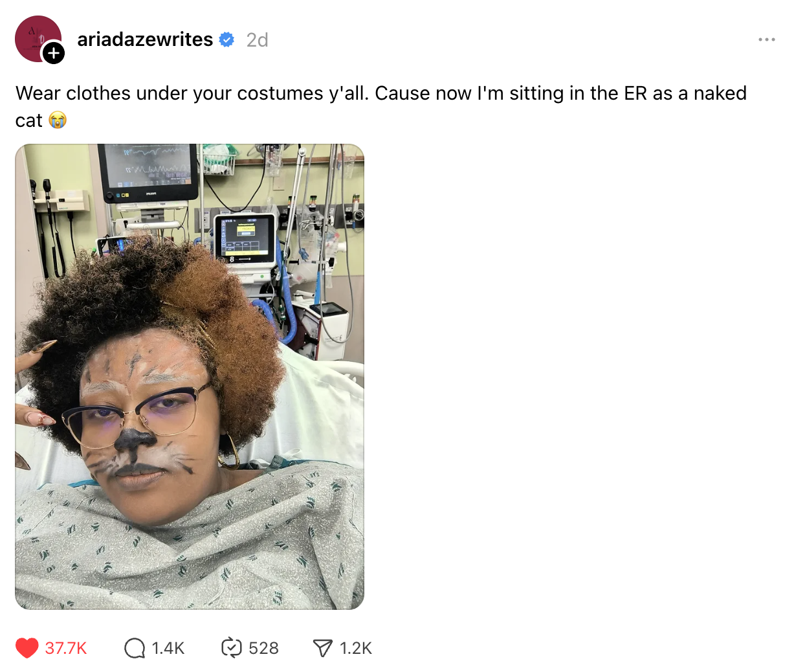Share the post via paper plane icon

click(322, 648)
